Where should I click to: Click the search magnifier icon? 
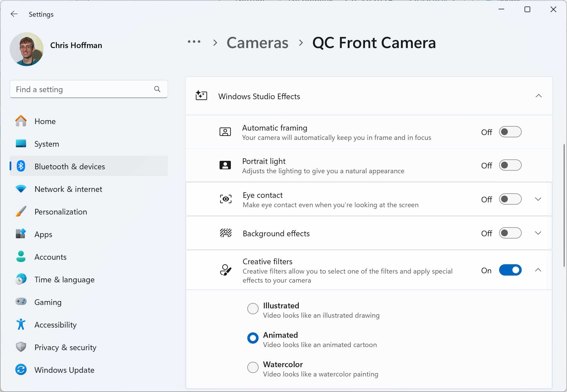[157, 89]
